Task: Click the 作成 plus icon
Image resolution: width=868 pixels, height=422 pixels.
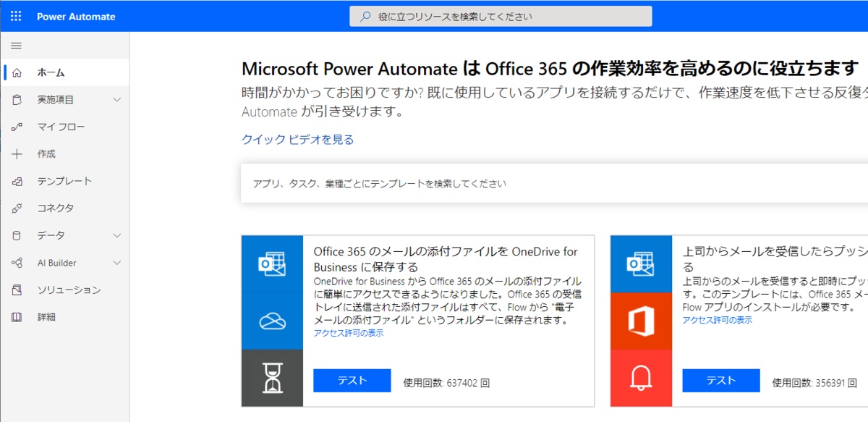Action: point(17,153)
